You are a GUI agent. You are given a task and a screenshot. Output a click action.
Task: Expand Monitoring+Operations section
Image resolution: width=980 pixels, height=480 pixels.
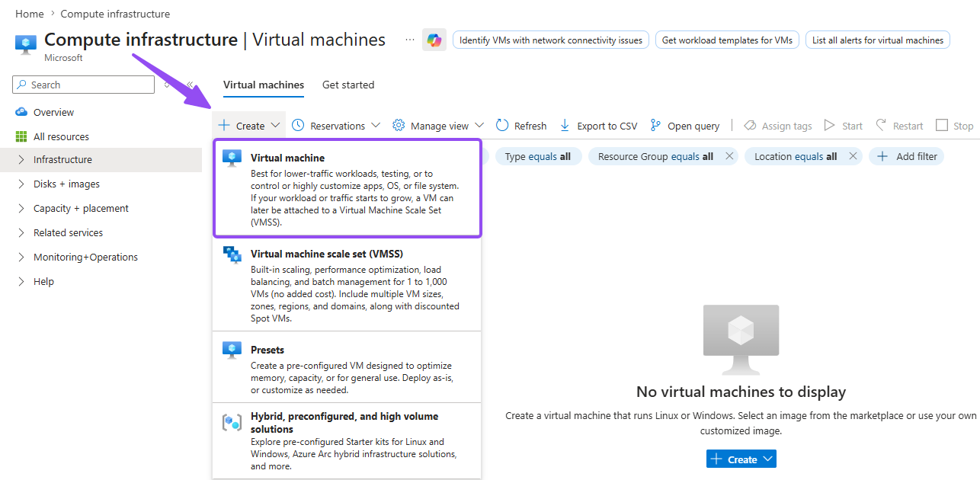(21, 257)
